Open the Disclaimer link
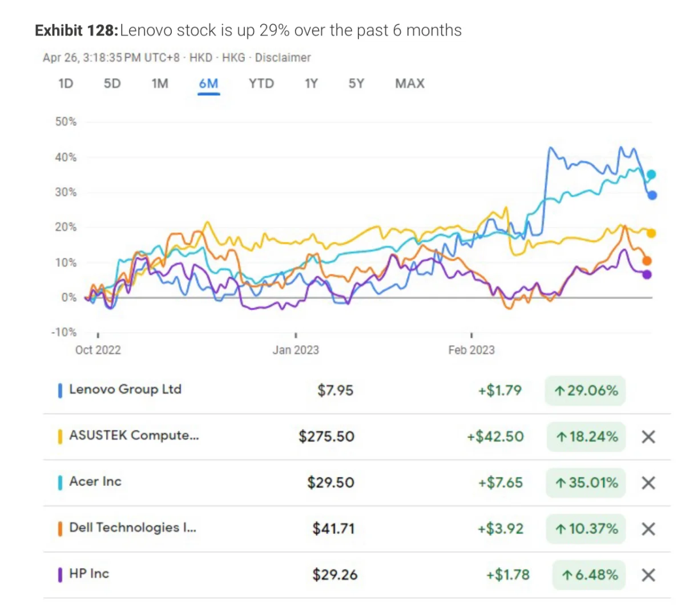The height and width of the screenshot is (616, 685). [283, 58]
